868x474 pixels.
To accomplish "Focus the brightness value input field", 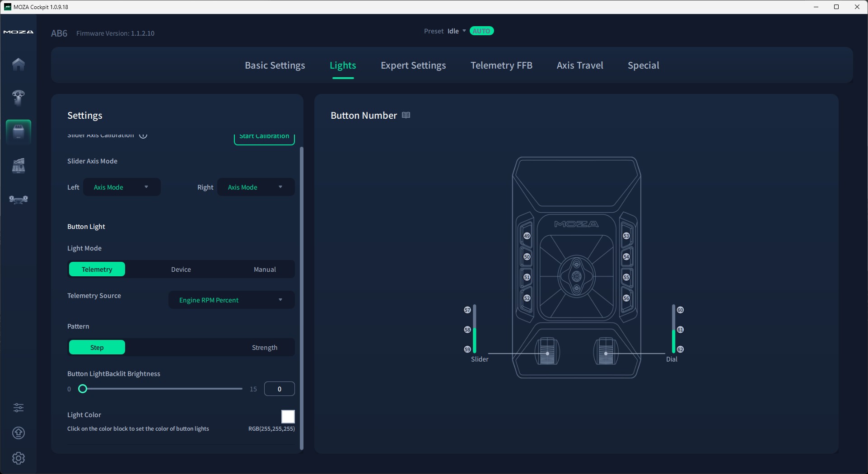I will [280, 389].
